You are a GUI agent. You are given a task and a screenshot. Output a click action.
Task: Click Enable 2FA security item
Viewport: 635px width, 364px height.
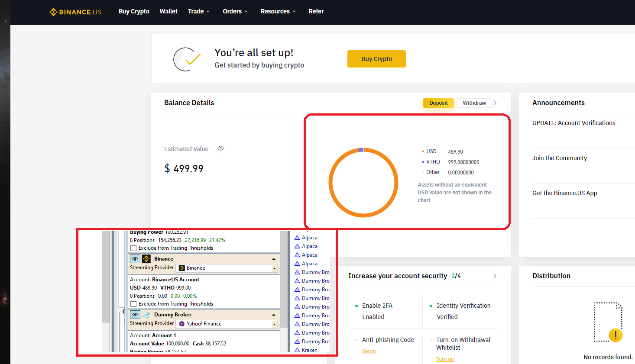coord(377,306)
